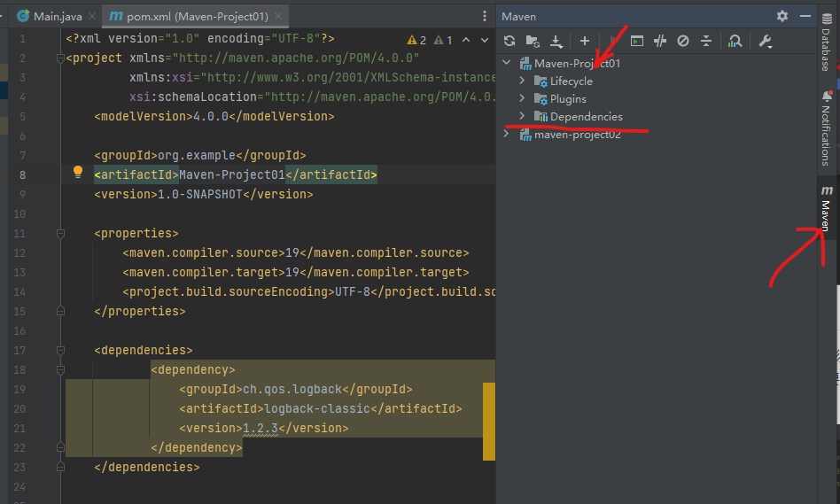Click 1.0-SNAPSHOT version text

[200, 194]
